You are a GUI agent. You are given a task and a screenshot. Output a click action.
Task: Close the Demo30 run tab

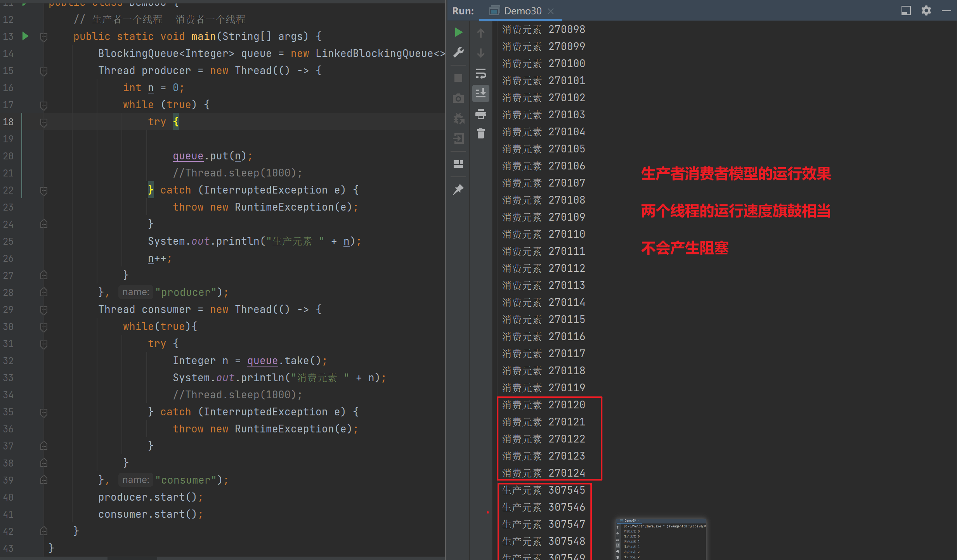(550, 11)
